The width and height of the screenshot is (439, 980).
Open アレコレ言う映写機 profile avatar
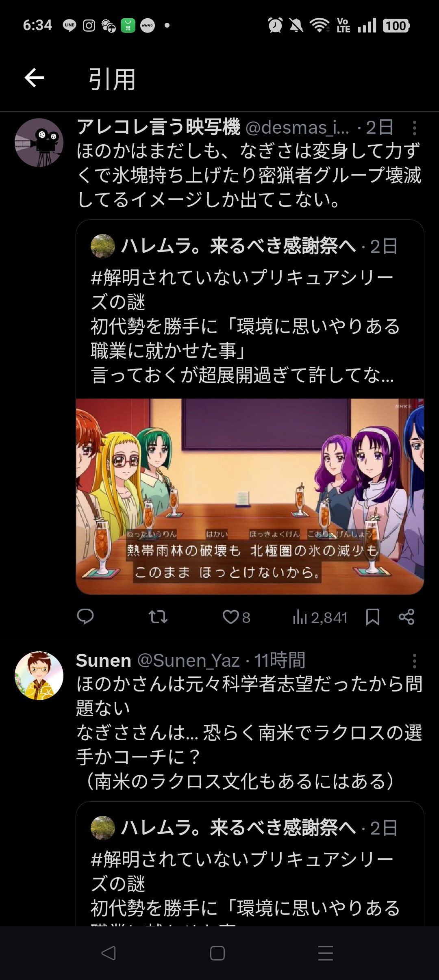tap(39, 143)
